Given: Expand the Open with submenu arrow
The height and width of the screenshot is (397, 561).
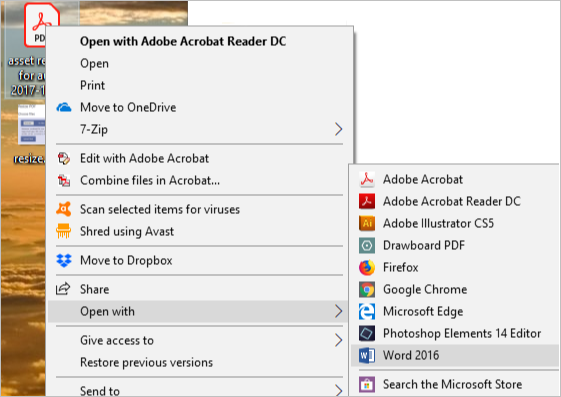Looking at the screenshot, I should (338, 311).
